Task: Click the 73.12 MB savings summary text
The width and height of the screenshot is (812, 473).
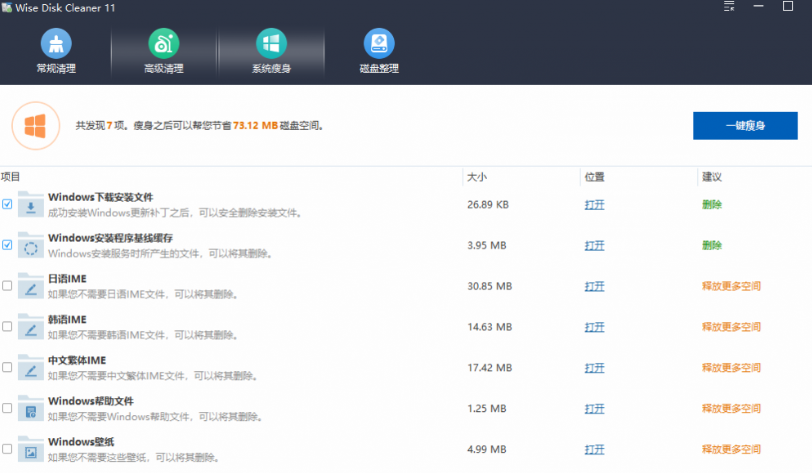Action: [255, 125]
